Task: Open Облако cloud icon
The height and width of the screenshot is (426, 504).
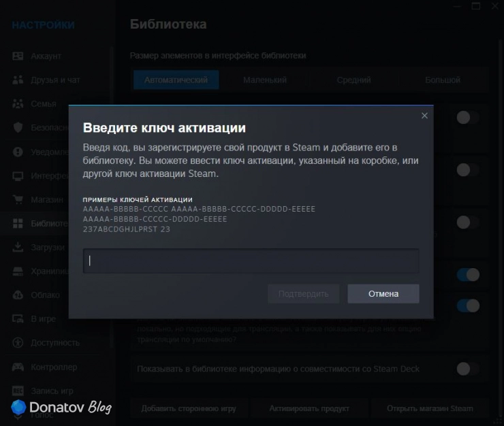Action: 18,295
